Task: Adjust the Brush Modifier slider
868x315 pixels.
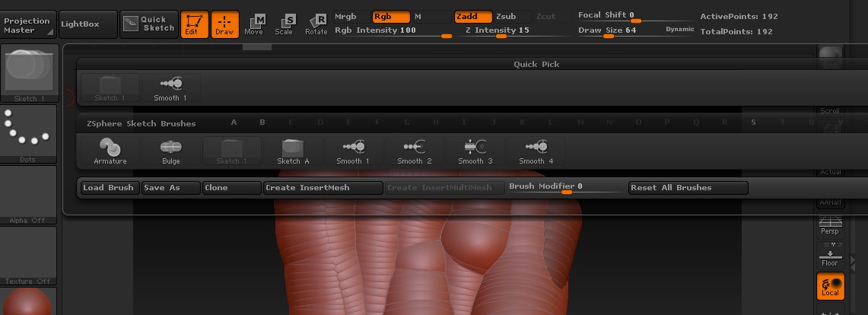Action: [566, 188]
